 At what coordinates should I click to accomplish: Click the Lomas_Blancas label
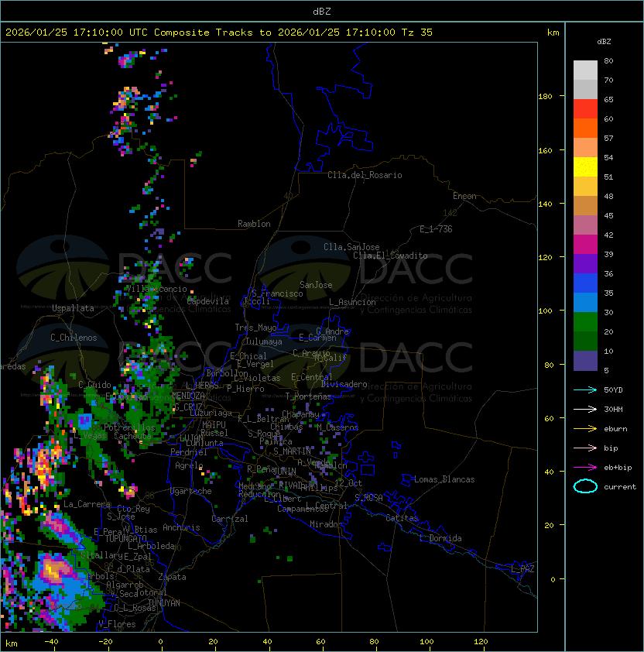444,479
